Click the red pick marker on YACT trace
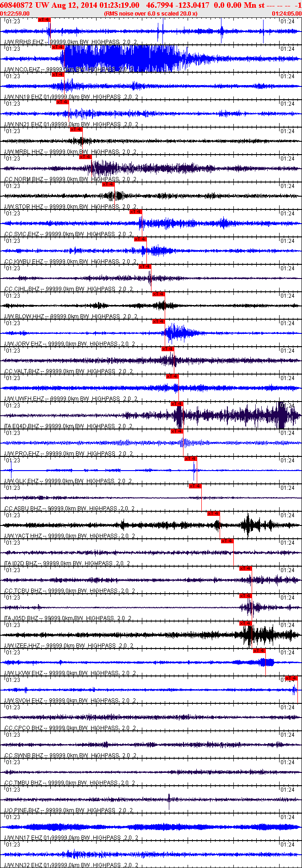The image size is (302, 868). click(213, 514)
